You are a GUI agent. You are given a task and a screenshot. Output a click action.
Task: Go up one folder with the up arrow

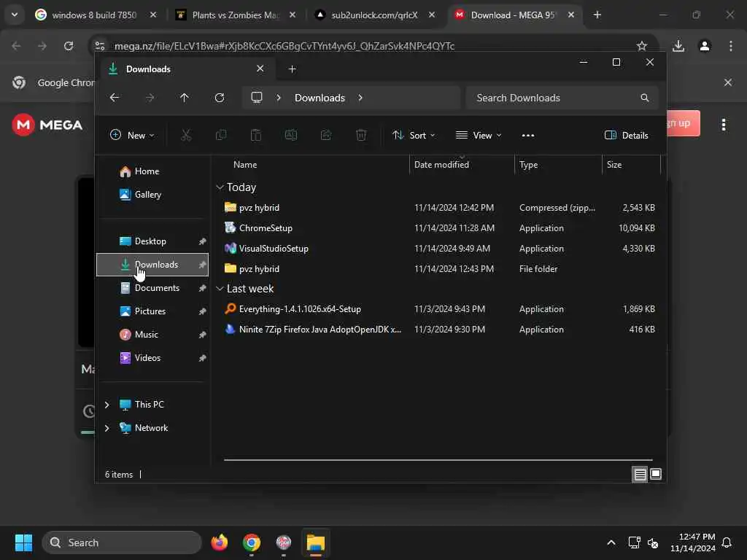pyautogui.click(x=185, y=98)
